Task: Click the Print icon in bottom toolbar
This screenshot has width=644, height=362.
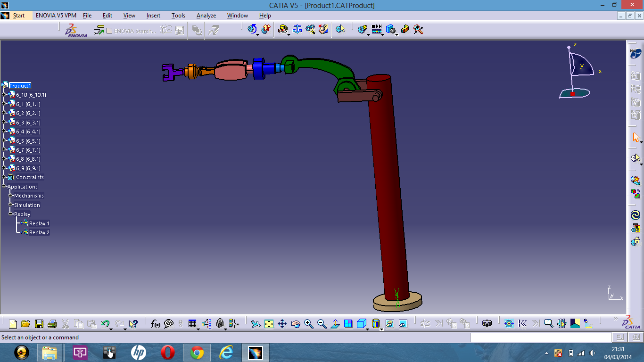Action: click(52, 324)
